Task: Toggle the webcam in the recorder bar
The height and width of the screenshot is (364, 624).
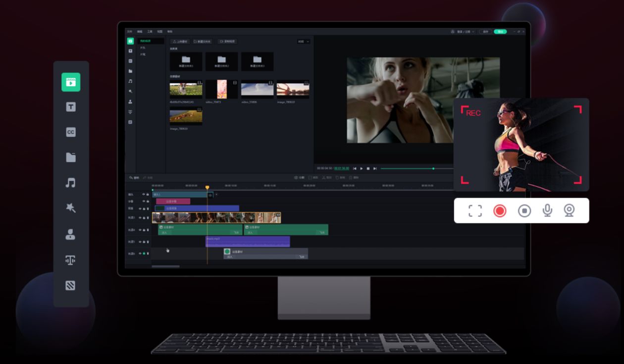Action: 570,210
